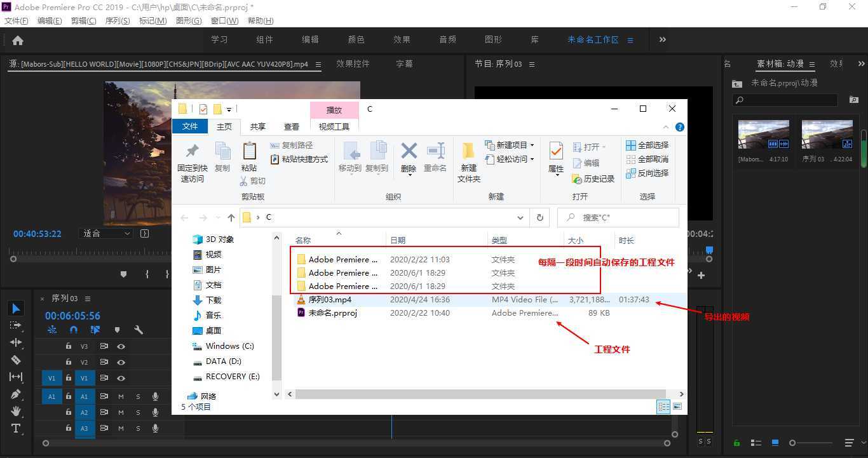
Task: Open the Explorer 文件 tab
Action: 190,126
